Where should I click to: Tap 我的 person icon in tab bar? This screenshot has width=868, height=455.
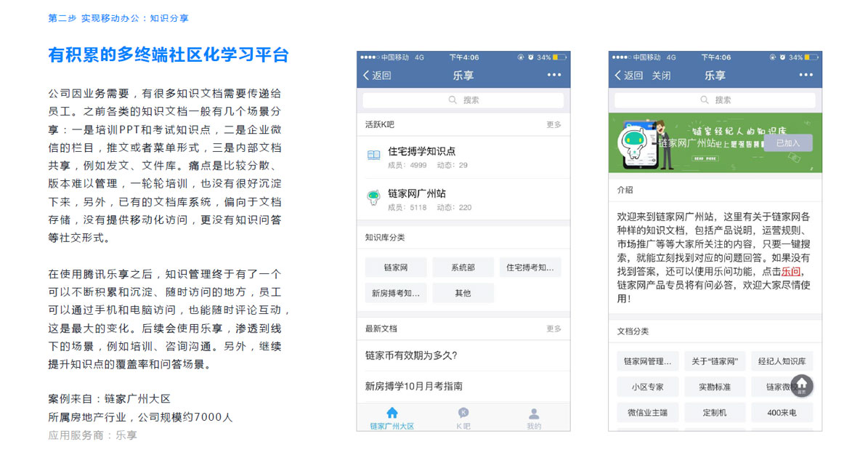[534, 414]
